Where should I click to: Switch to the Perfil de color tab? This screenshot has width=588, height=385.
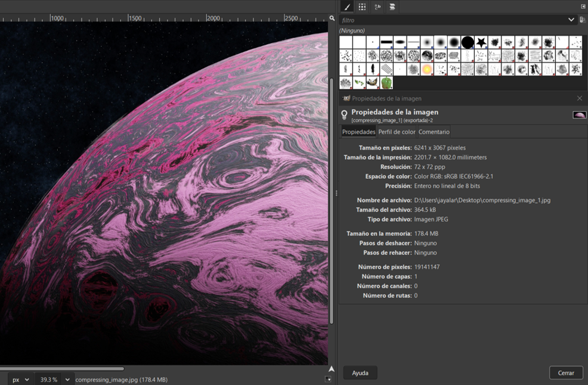tap(397, 132)
